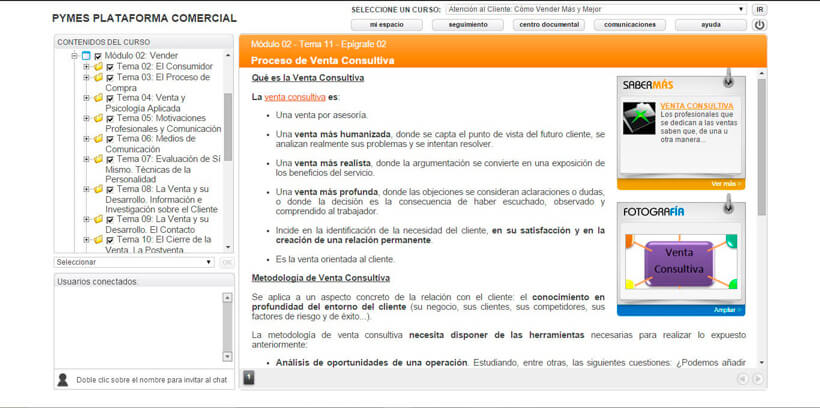Click the IR go button
This screenshot has width=820, height=408.
[x=759, y=9]
